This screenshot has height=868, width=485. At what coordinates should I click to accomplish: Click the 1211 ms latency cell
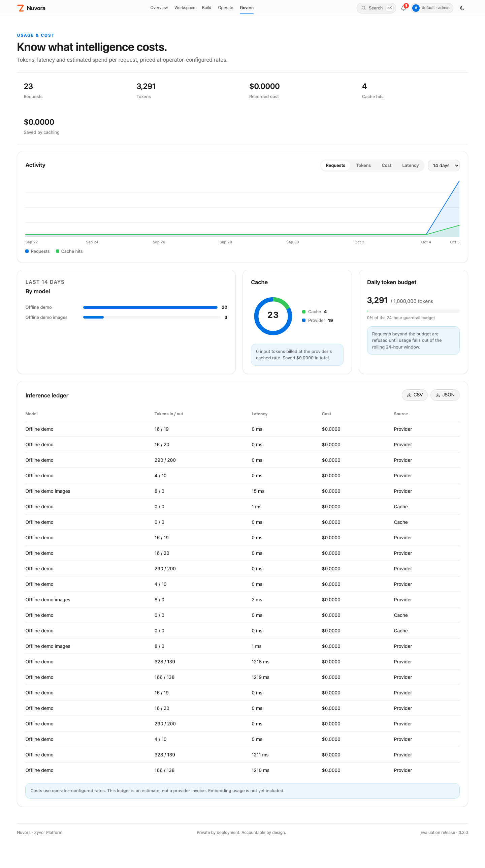coord(260,755)
